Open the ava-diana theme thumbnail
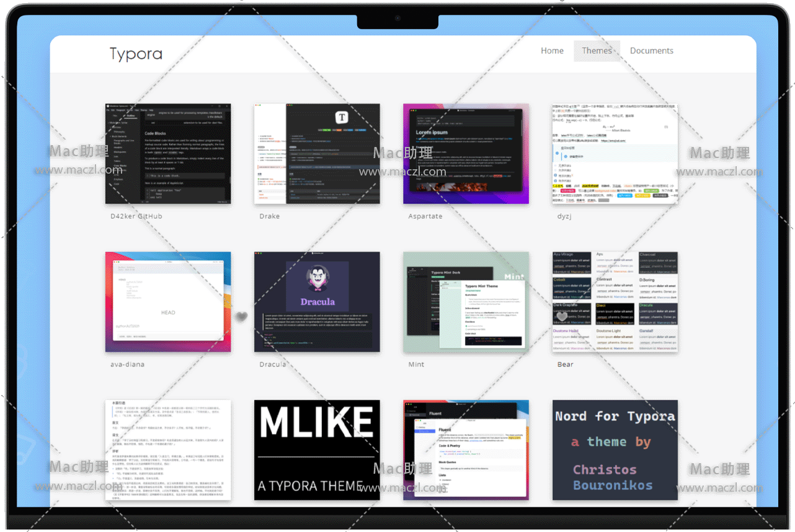795x532 pixels. (168, 302)
